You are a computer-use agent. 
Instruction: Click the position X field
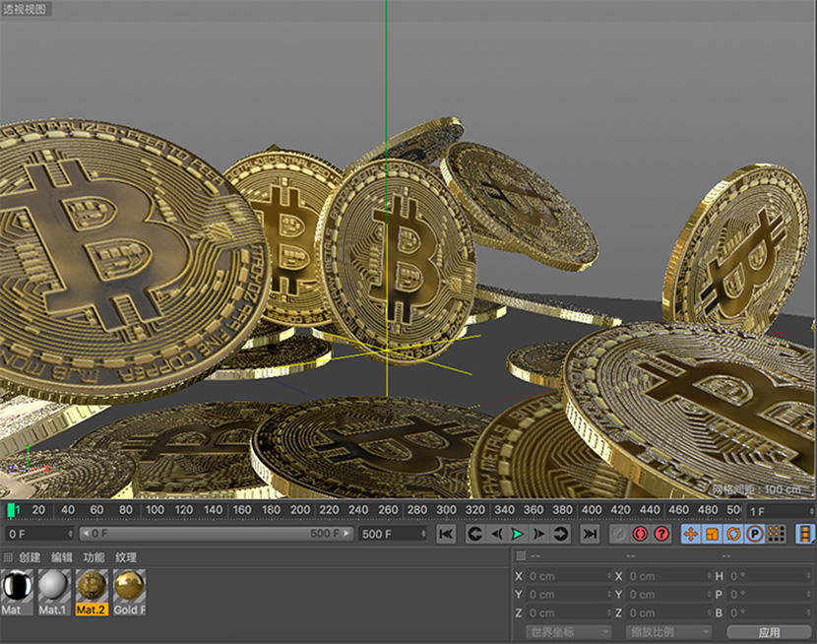[x=569, y=576]
